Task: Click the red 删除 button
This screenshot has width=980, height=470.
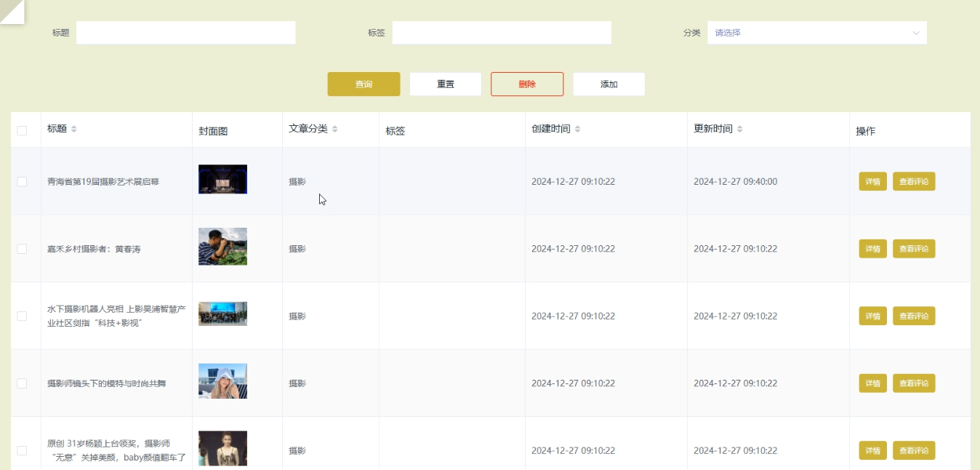Action: pyautogui.click(x=527, y=84)
